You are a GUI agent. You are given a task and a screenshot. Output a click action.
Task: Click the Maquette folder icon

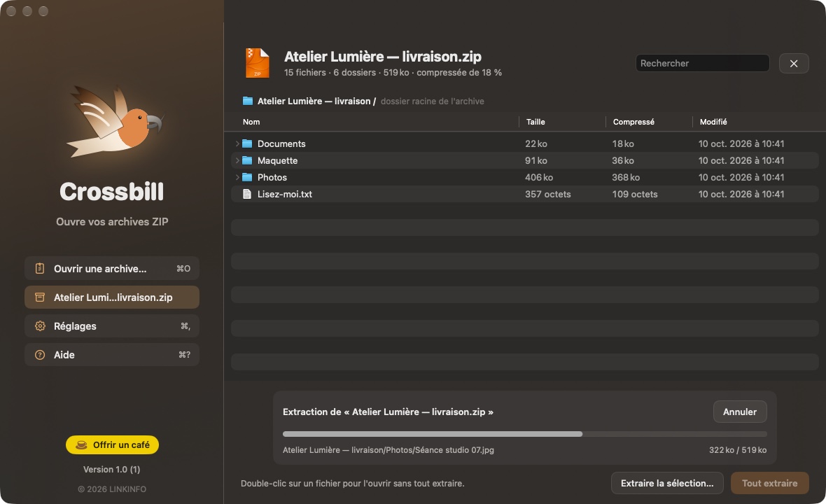point(247,160)
